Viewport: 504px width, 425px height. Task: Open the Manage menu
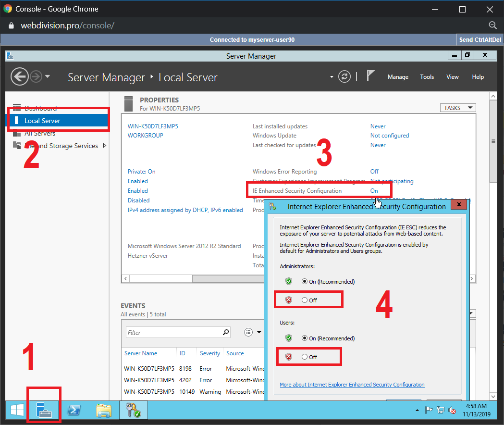click(398, 77)
